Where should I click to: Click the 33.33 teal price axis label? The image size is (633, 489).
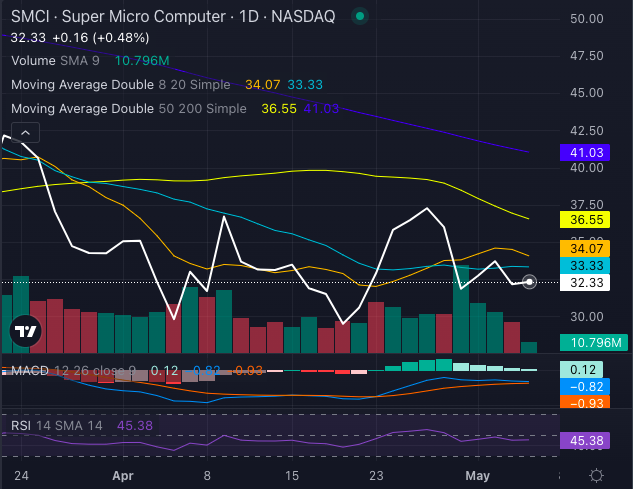click(x=585, y=266)
